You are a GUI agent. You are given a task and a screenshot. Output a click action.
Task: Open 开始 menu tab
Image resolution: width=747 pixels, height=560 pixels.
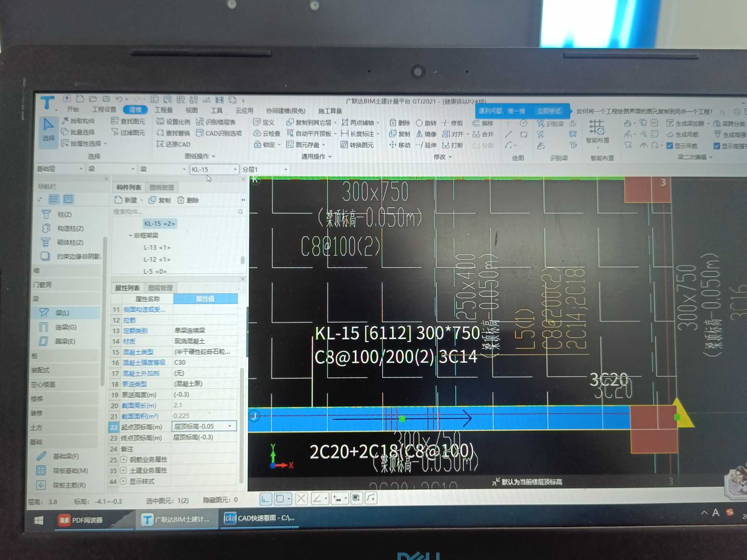[x=73, y=109]
